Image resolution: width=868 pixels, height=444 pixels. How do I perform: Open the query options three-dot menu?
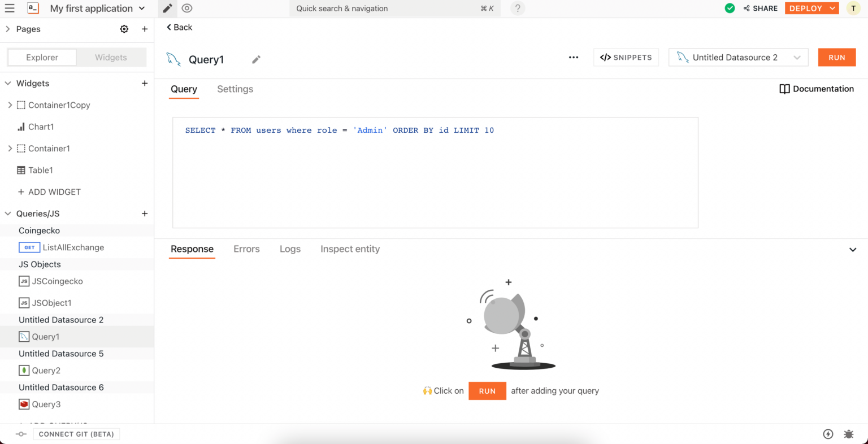(x=574, y=57)
